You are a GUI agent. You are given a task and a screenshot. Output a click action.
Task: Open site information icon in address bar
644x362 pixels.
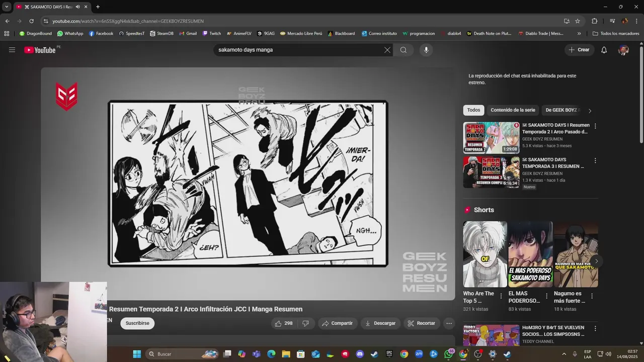[46, 21]
